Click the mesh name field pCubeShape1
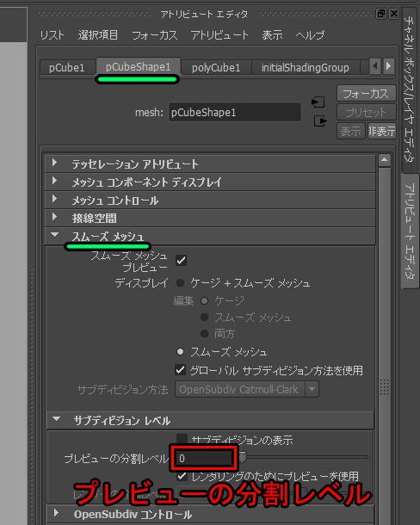This screenshot has width=420, height=525. click(234, 112)
